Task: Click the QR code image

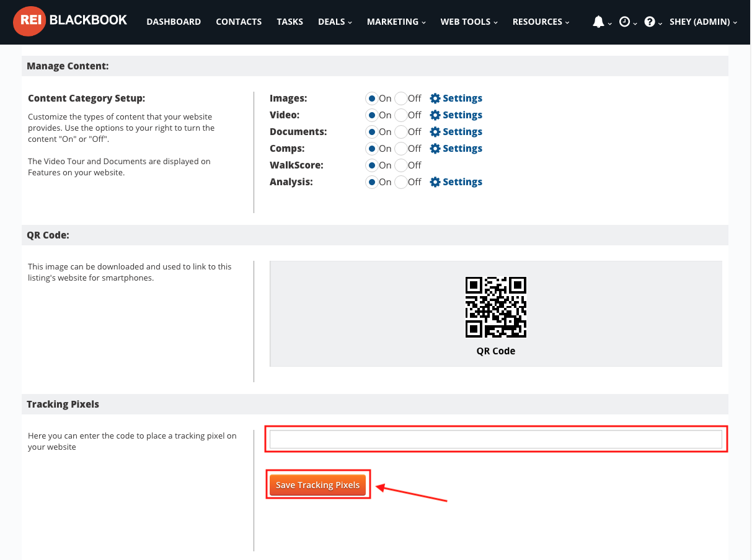Action: pos(496,307)
